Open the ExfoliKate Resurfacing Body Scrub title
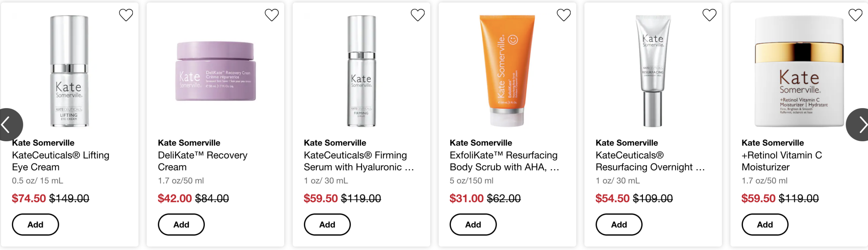This screenshot has height=250, width=868. click(x=504, y=161)
